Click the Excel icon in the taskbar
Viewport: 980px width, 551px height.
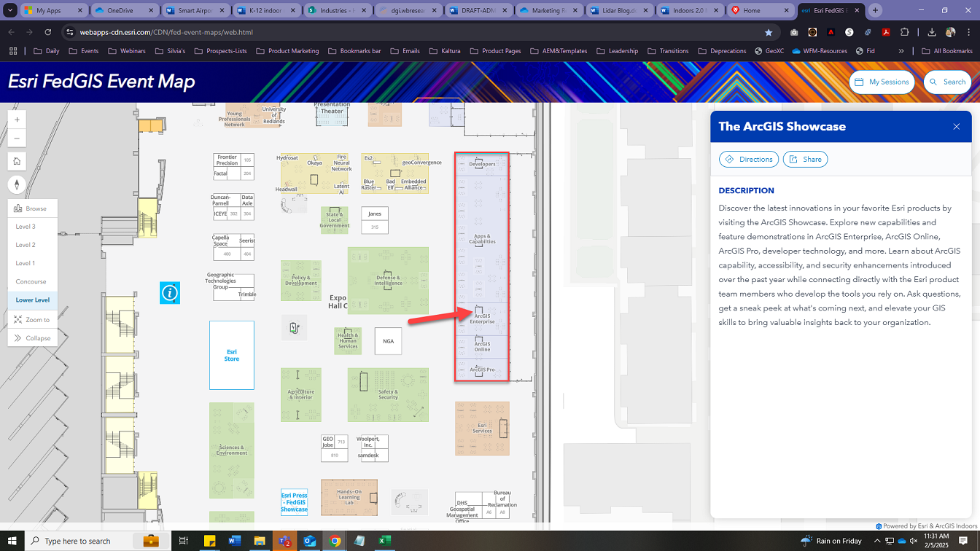click(384, 541)
